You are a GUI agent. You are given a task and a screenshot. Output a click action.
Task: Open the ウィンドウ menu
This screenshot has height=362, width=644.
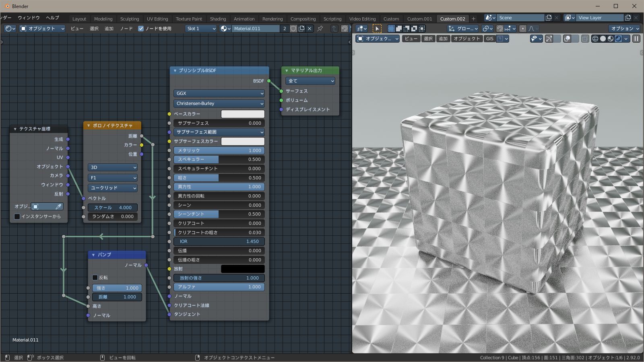29,18
